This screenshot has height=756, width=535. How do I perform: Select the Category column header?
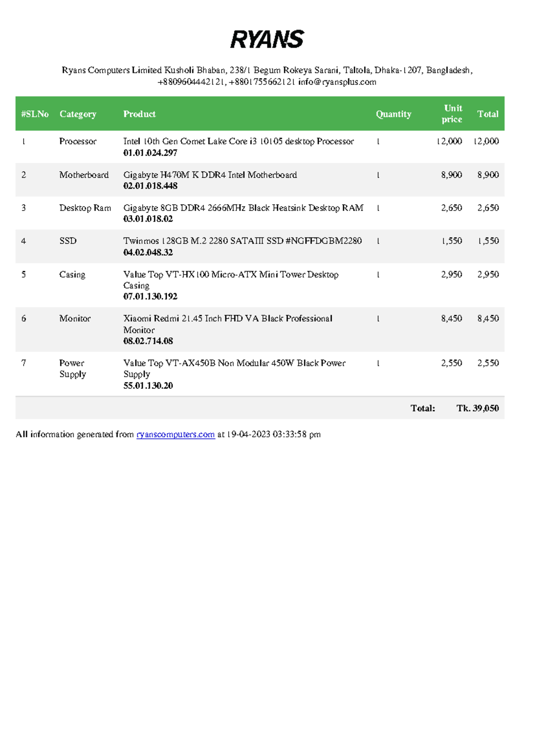[x=78, y=114]
